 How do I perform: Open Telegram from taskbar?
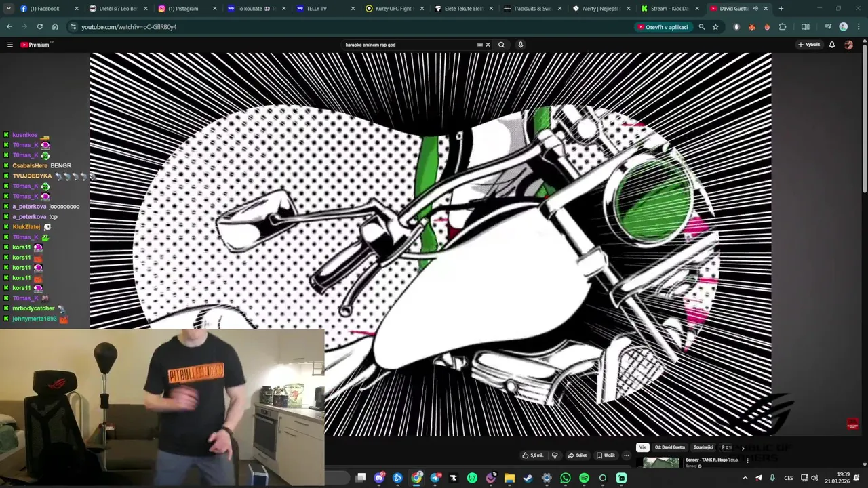(x=435, y=478)
